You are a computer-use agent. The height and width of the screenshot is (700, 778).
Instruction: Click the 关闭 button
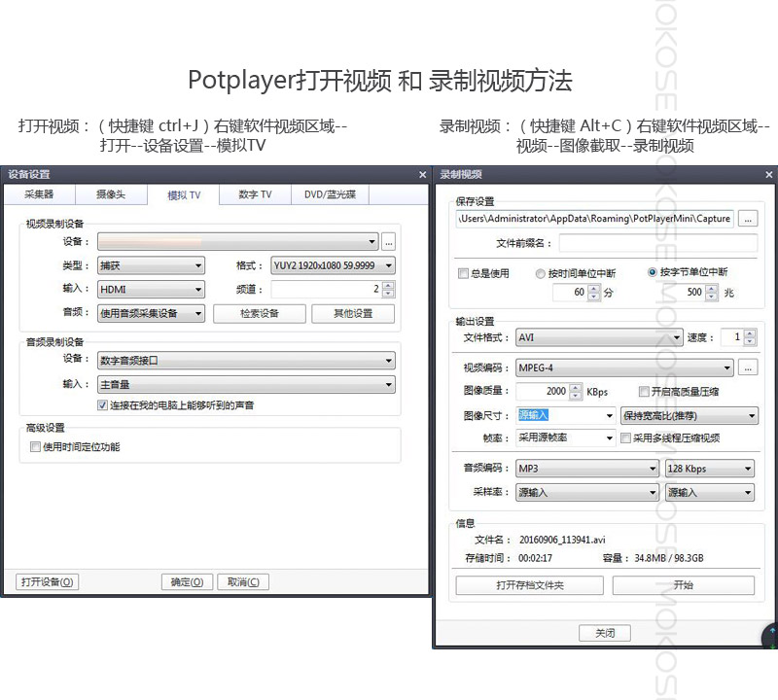(605, 633)
